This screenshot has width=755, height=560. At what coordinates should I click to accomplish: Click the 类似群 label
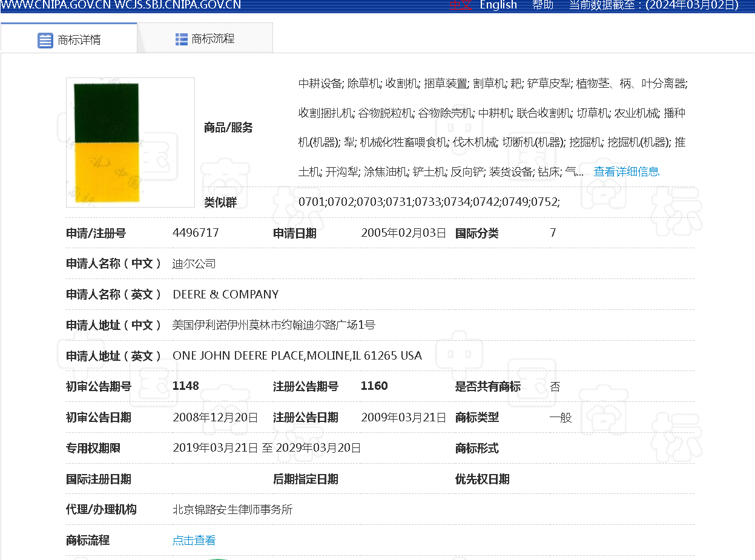click(x=220, y=203)
